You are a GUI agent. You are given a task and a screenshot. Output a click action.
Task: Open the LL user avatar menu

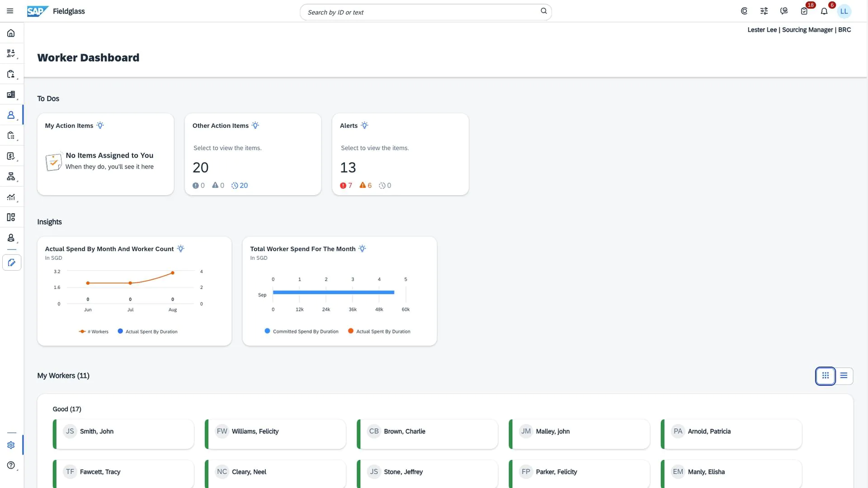point(844,11)
